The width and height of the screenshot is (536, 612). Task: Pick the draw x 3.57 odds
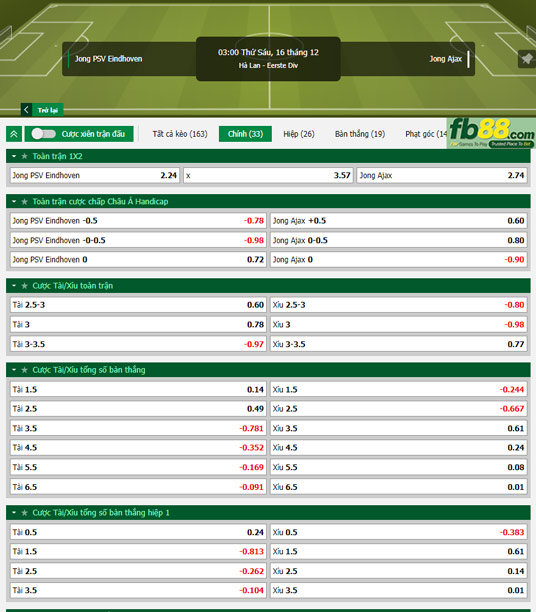(268, 175)
